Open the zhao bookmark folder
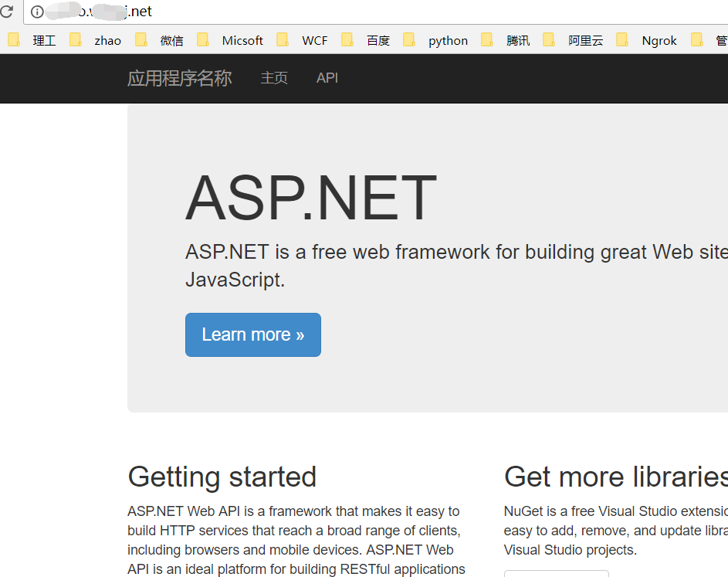This screenshot has height=577, width=728. (x=95, y=40)
